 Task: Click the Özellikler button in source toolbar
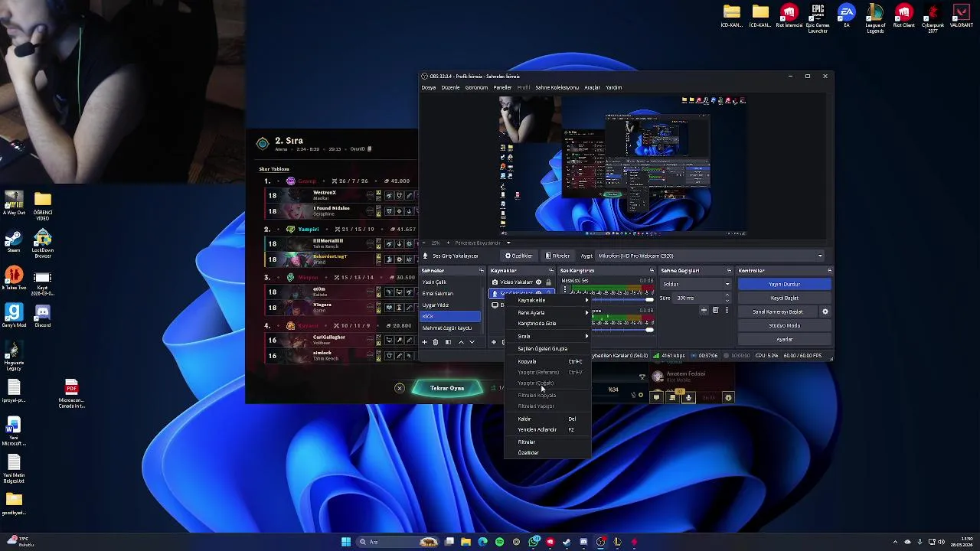(x=518, y=256)
